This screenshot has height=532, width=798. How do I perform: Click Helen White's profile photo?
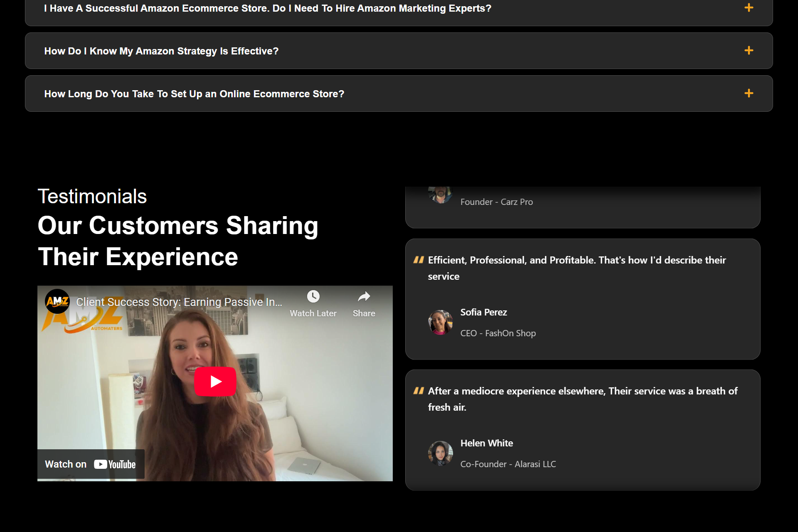click(x=440, y=453)
